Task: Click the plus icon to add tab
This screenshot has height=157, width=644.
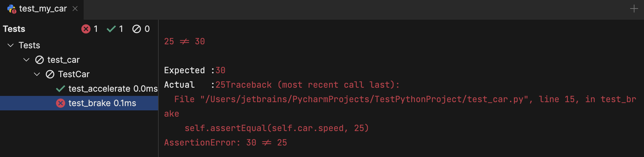Action: (634, 9)
